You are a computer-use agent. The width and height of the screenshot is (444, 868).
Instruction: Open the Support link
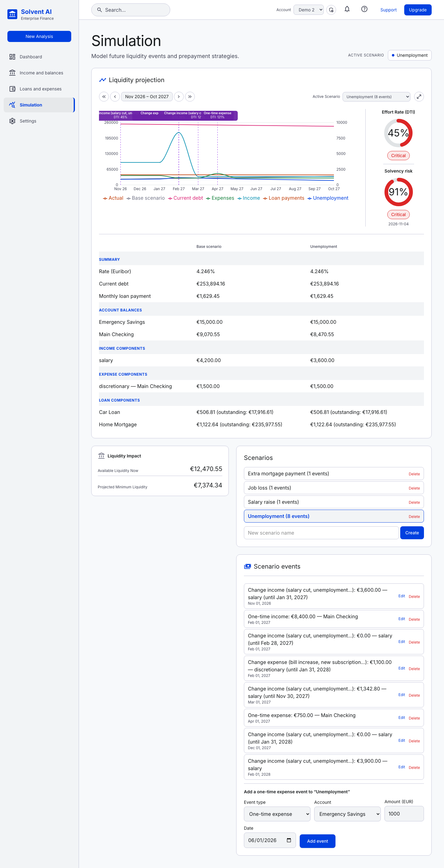[388, 10]
